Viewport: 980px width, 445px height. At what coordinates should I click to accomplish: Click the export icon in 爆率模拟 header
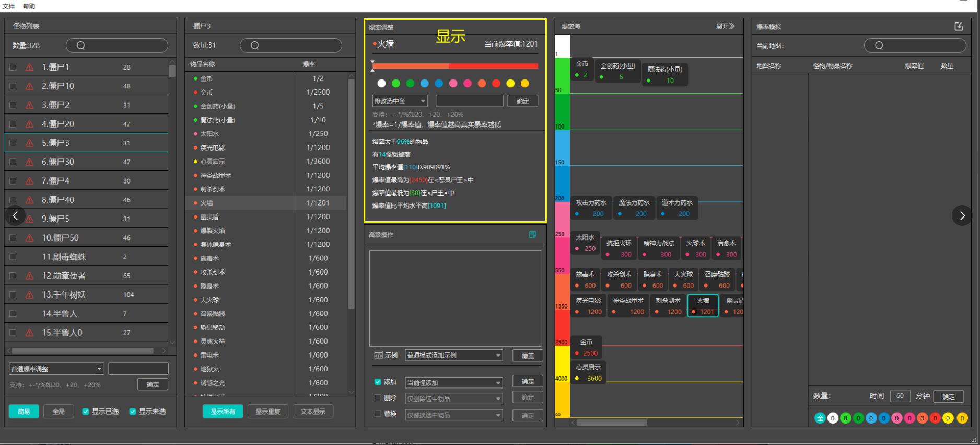959,26
